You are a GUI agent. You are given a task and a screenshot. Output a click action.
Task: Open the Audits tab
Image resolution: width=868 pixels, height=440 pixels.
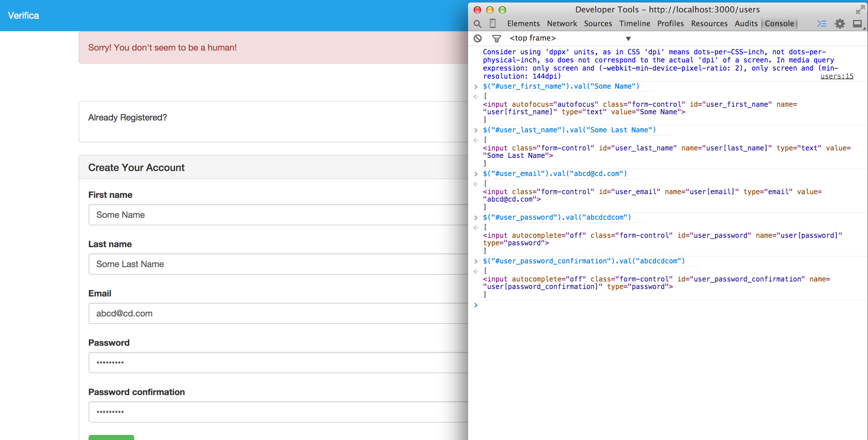click(746, 24)
